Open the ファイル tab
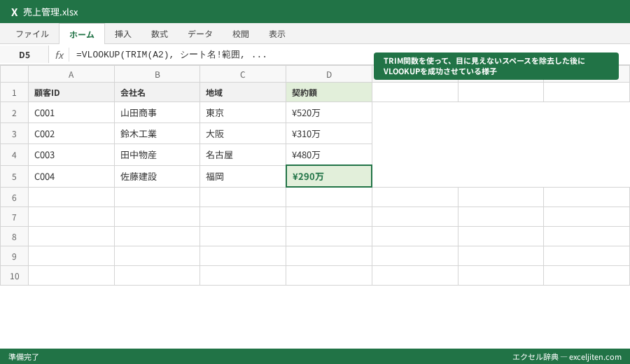 (32, 34)
